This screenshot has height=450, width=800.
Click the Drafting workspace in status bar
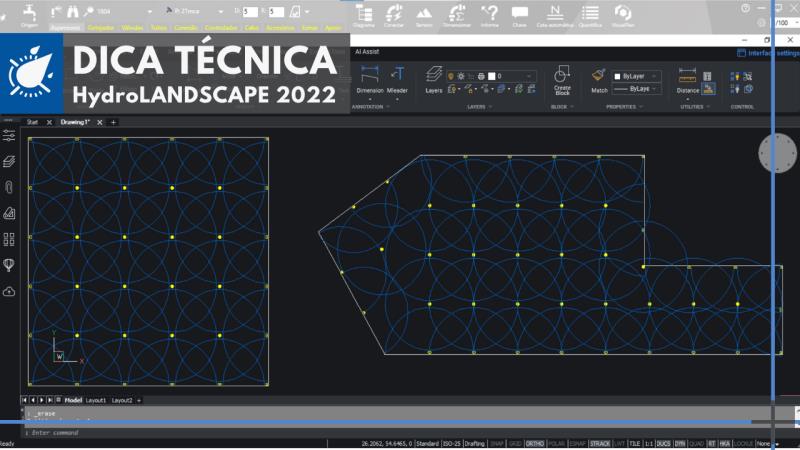click(x=474, y=444)
